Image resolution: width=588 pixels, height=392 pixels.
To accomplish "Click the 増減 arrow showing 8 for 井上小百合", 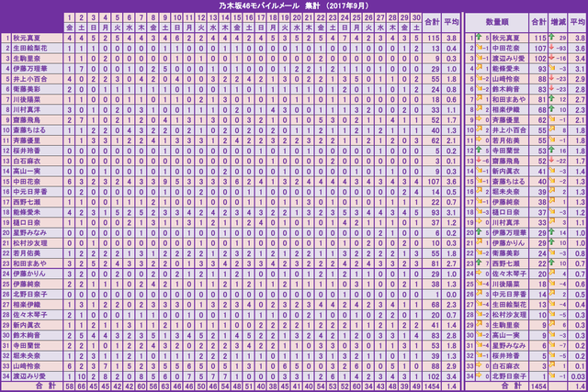I will [x=551, y=129].
